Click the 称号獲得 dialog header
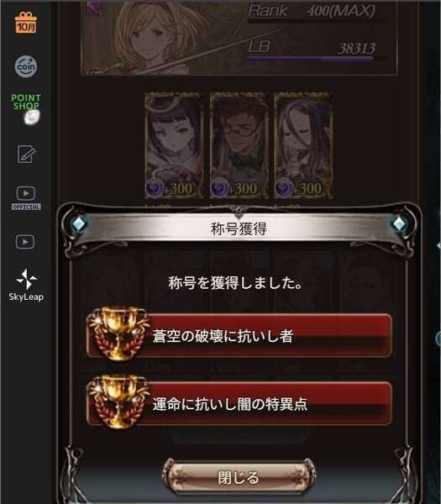This screenshot has height=504, width=441. tap(239, 228)
